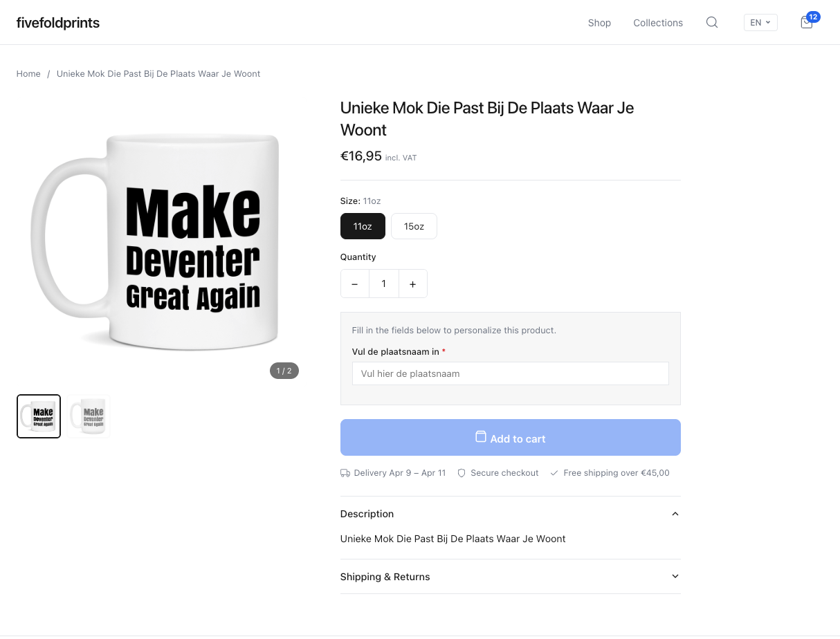The image size is (840, 639).
Task: Click the delivery truck icon near the delivery dates
Action: tap(345, 472)
